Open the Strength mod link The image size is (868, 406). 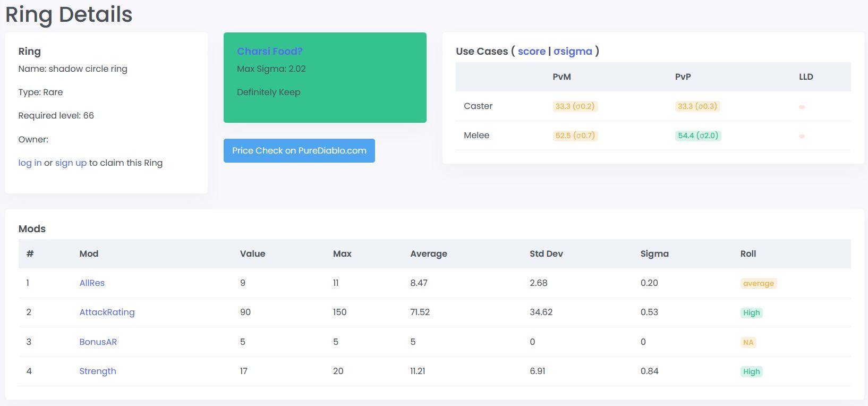98,371
